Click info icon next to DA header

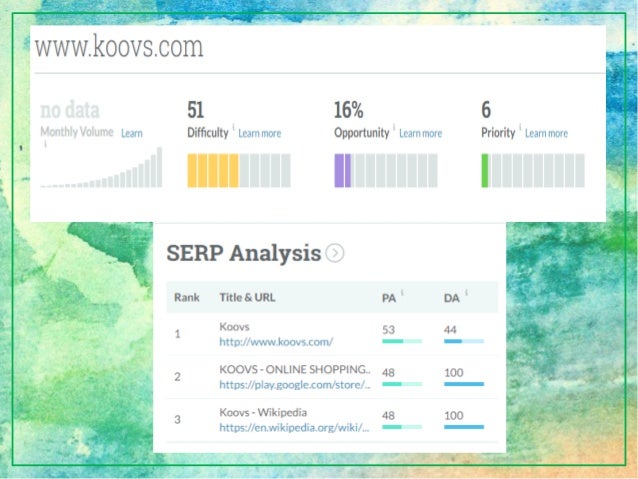[x=466, y=292]
